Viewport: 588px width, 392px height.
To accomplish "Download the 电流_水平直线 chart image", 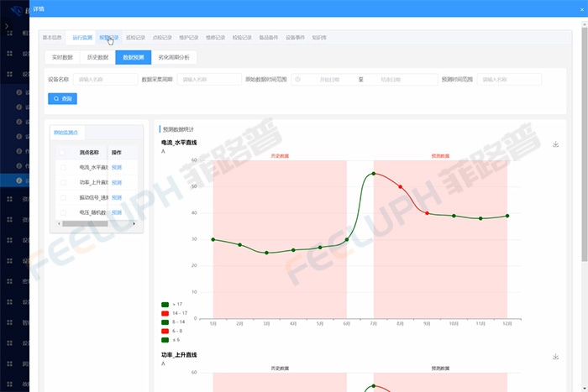I will pyautogui.click(x=555, y=144).
